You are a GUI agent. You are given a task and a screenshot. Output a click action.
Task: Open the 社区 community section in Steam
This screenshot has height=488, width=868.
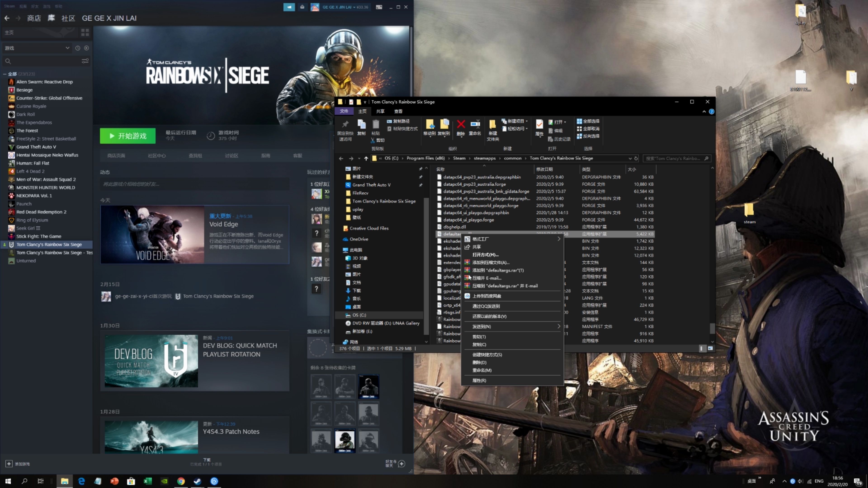pyautogui.click(x=68, y=18)
